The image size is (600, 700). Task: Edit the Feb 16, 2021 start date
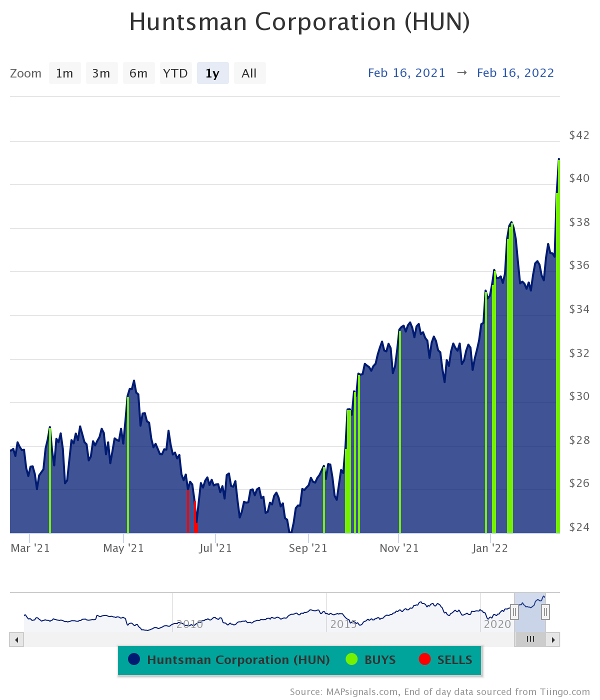pos(406,73)
